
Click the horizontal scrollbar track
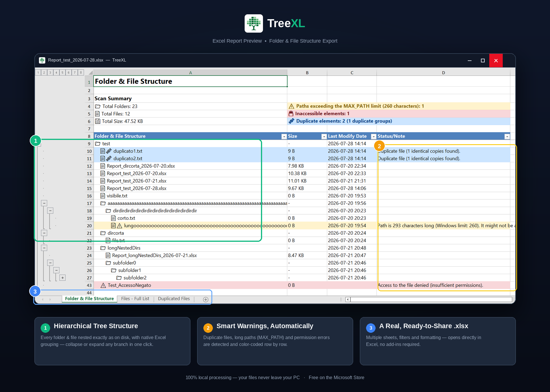[x=431, y=299]
